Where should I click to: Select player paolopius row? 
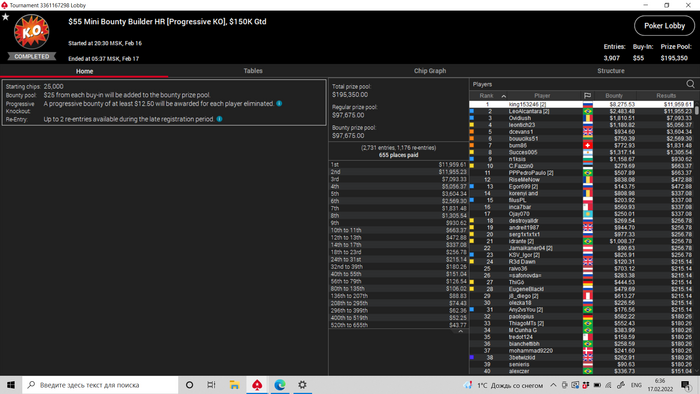[582, 316]
